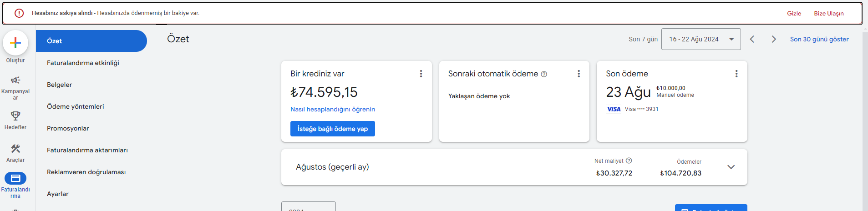The height and width of the screenshot is (211, 868).
Task: Click Gizle in the suspension banner
Action: (794, 13)
